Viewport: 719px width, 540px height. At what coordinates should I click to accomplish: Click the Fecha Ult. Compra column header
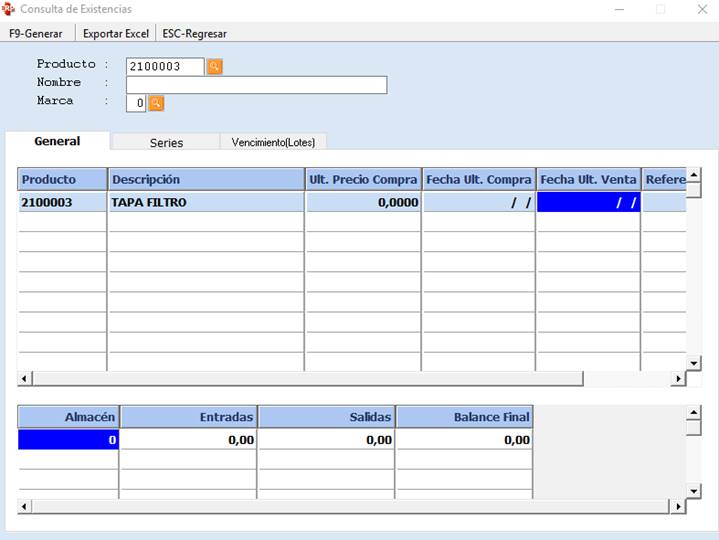click(479, 179)
